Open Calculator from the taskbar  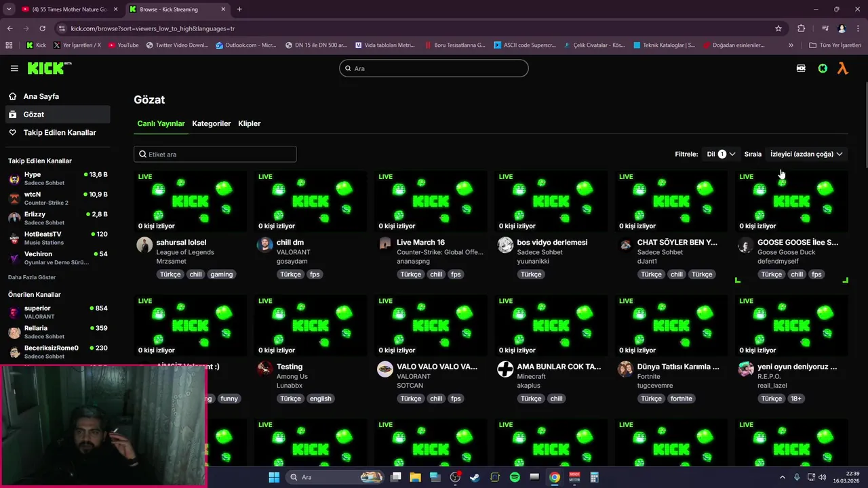click(x=594, y=477)
